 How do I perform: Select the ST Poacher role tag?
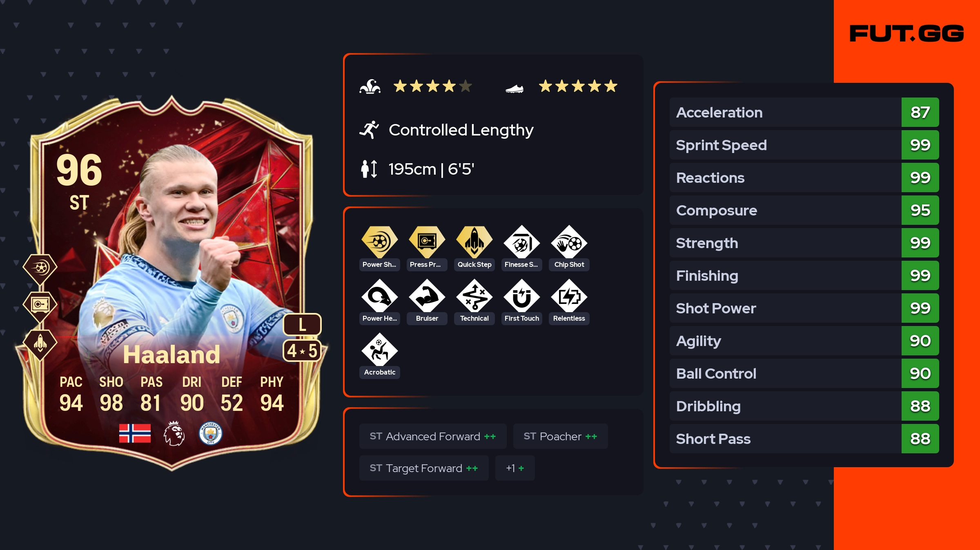click(560, 436)
